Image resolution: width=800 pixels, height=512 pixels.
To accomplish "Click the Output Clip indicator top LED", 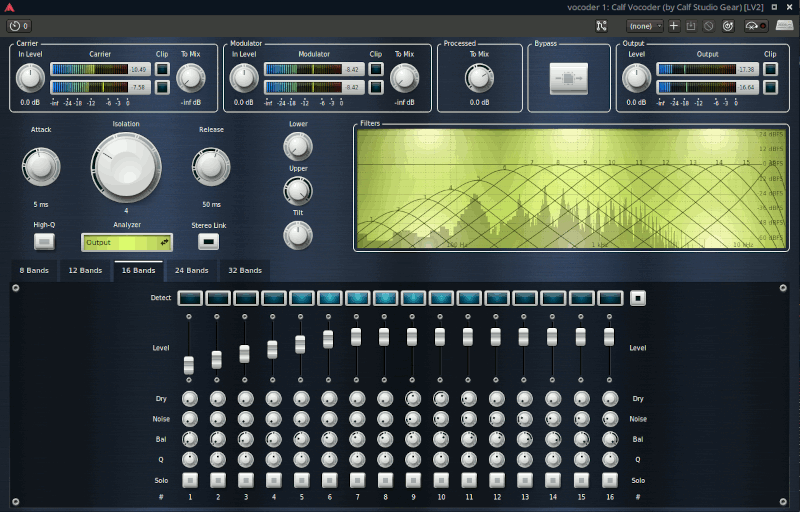I will point(770,70).
